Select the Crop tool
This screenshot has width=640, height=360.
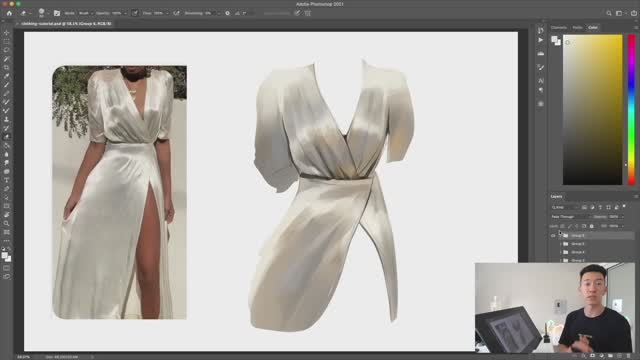tap(6, 67)
